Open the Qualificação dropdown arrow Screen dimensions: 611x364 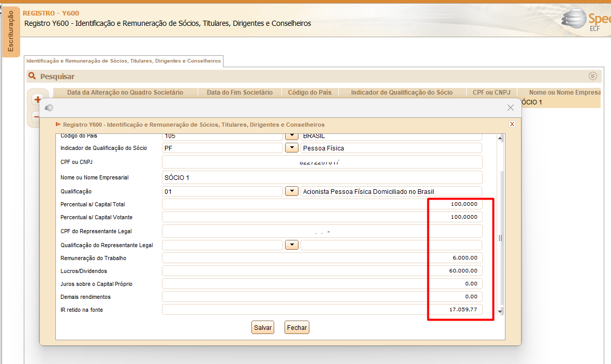click(x=291, y=191)
